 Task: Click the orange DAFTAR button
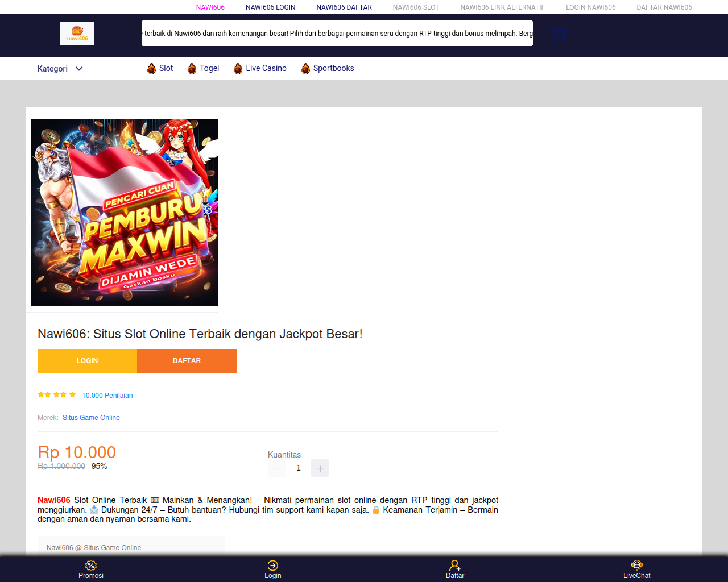[x=187, y=361]
